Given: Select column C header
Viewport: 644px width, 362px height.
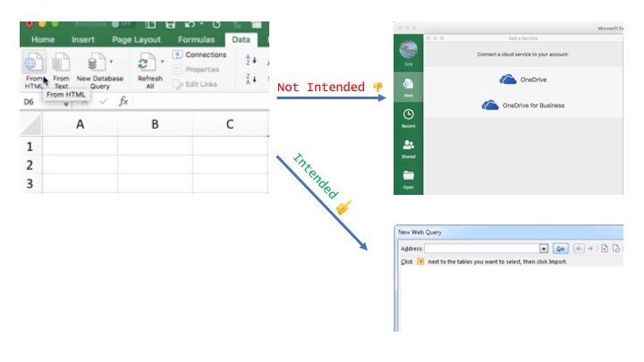Looking at the screenshot, I should [230, 124].
